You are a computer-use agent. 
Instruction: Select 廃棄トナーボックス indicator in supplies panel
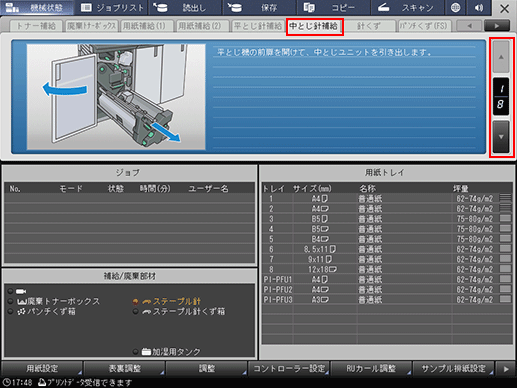pyautogui.click(x=54, y=301)
